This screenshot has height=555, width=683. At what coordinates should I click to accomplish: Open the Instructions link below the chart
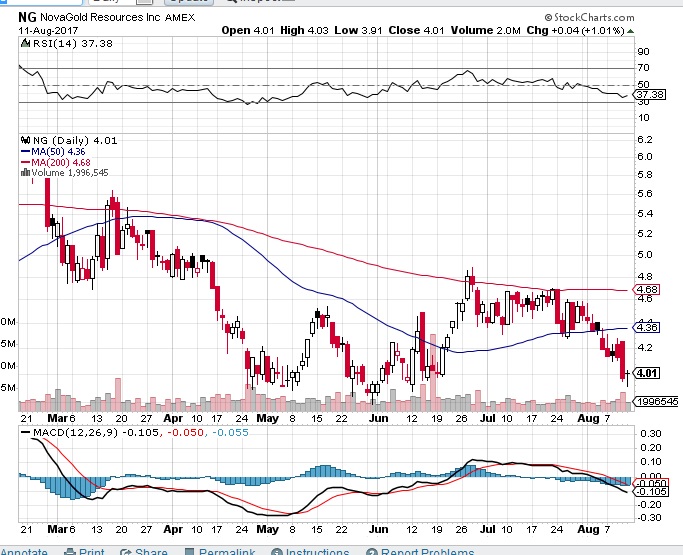point(317,552)
